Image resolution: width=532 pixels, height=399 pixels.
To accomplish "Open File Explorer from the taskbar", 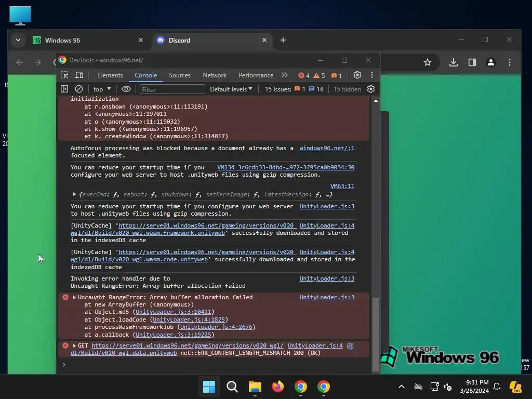I will (255, 387).
